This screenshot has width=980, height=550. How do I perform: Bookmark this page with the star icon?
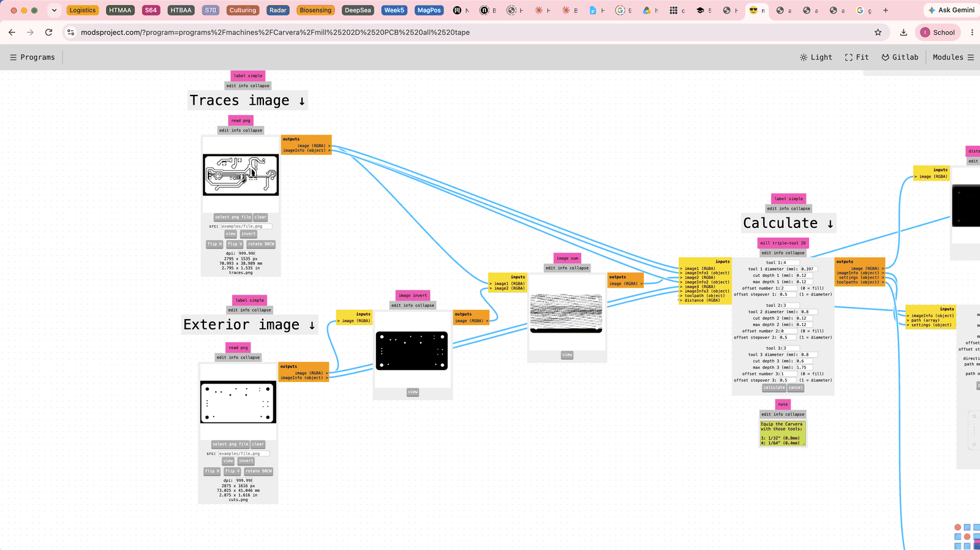(878, 32)
